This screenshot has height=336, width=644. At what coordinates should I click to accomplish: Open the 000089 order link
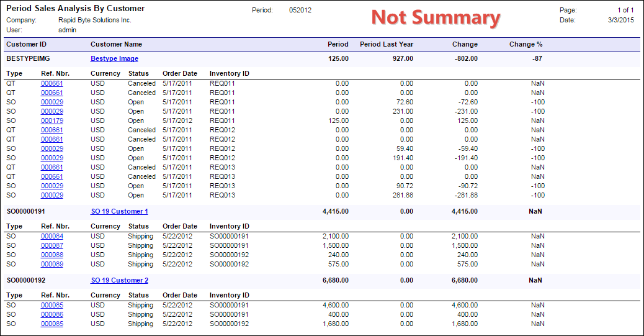point(51,265)
